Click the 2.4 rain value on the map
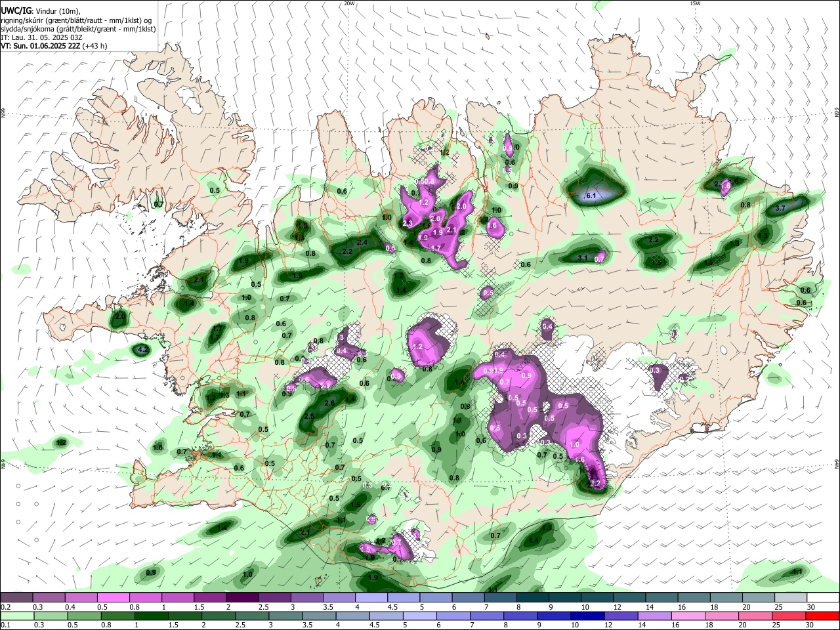 [x=362, y=242]
